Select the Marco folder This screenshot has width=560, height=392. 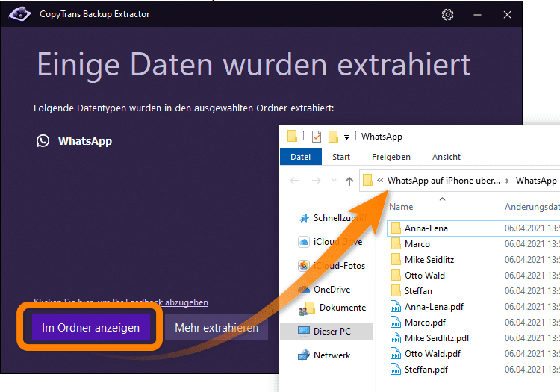pos(417,244)
